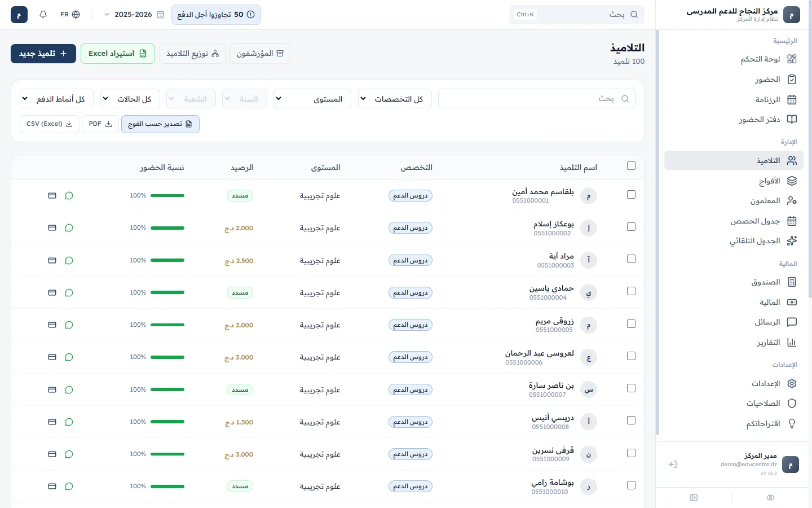Open الصندوق in the sidebar

pos(734,282)
